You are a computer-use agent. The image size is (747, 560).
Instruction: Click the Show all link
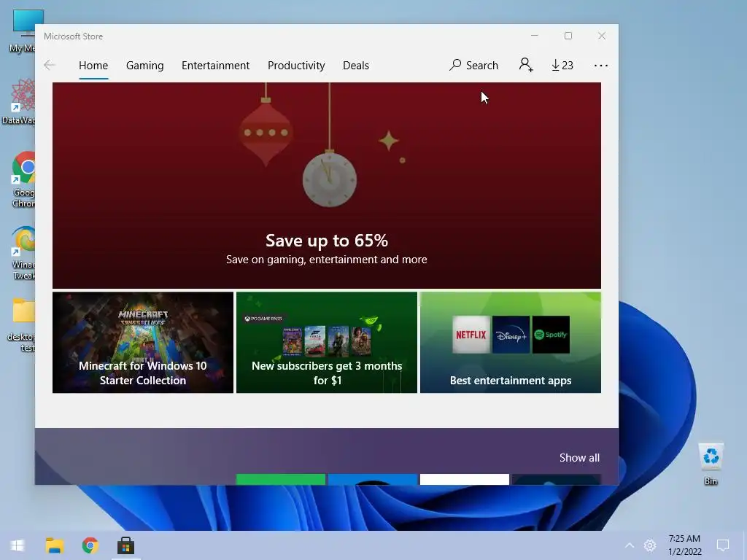click(579, 458)
